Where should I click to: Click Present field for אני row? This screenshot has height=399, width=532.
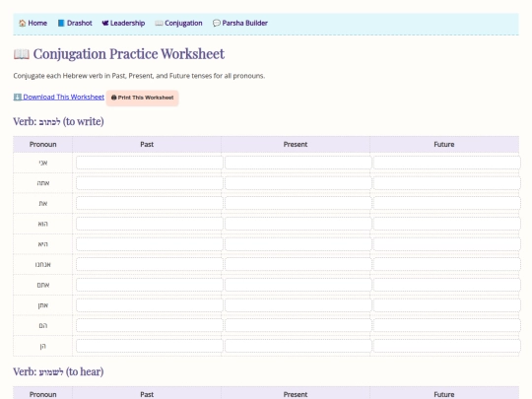299,163
